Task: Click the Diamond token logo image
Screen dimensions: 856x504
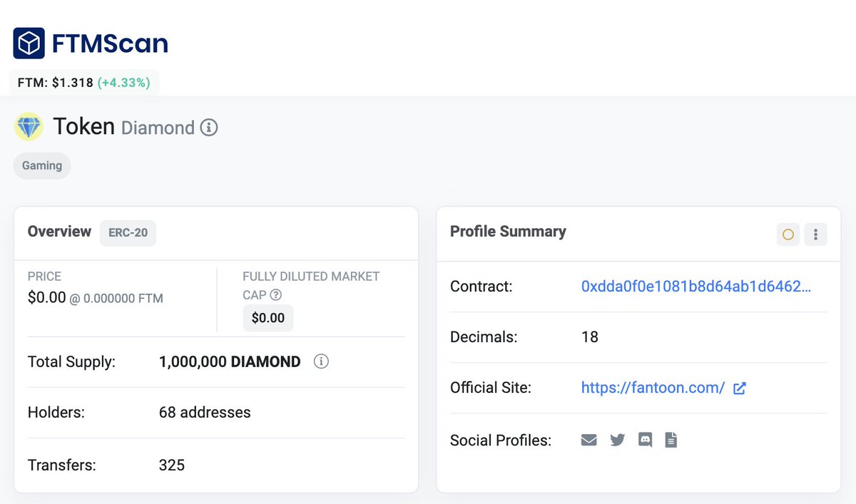Action: (x=29, y=127)
